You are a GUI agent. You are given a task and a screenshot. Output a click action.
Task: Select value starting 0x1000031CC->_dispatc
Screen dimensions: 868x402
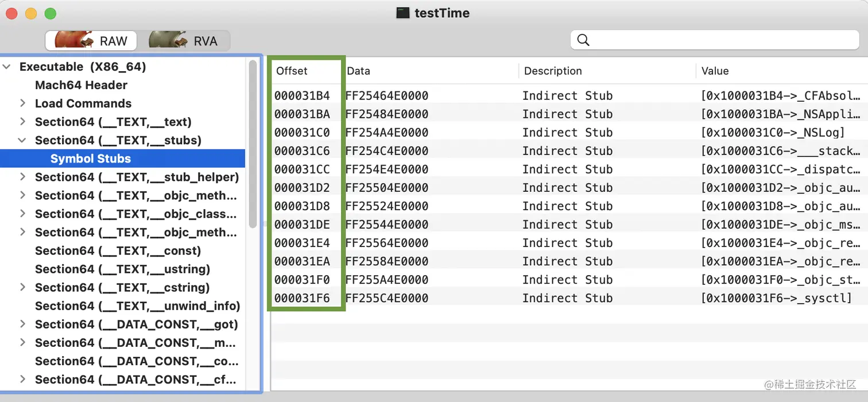(780, 169)
